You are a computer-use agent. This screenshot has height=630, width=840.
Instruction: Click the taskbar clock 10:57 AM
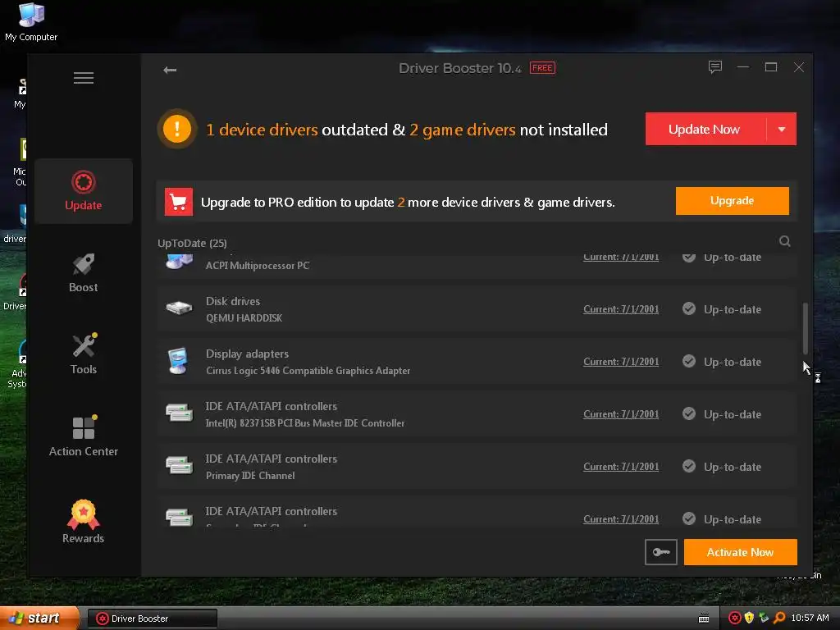click(810, 619)
